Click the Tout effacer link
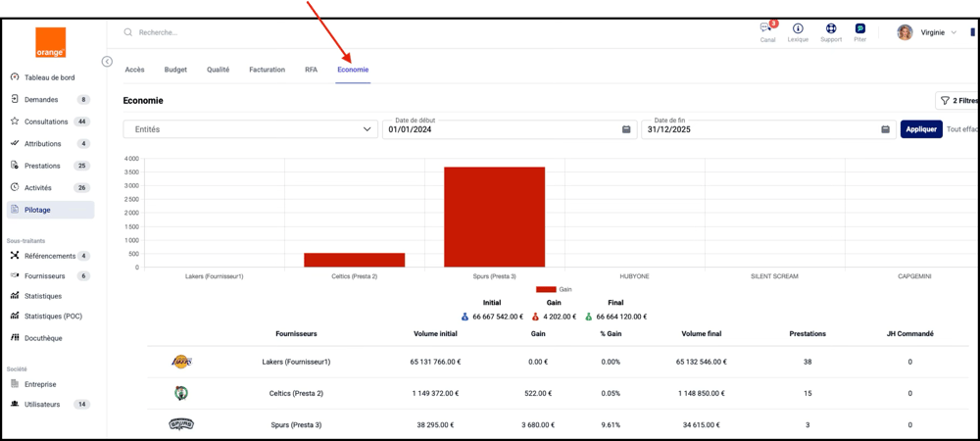The height and width of the screenshot is (441, 980). (x=963, y=129)
